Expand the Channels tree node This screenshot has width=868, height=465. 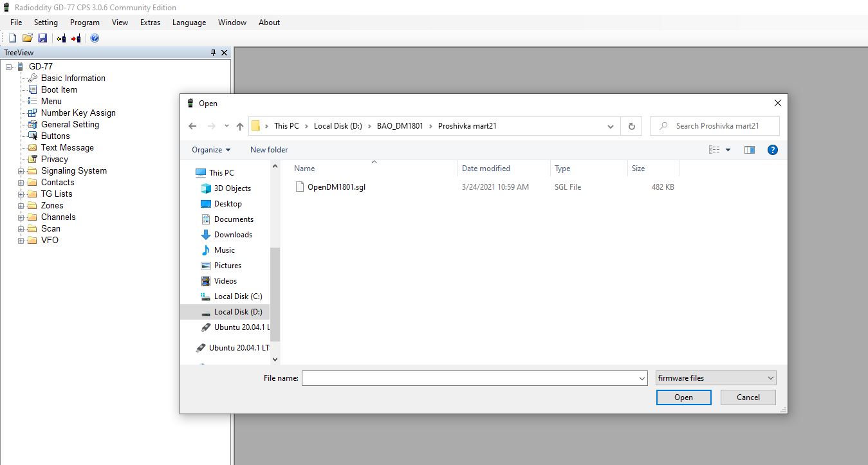pos(21,217)
